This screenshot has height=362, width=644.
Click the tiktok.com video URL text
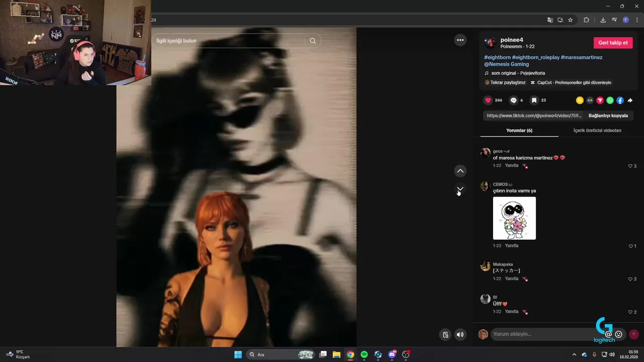[x=534, y=116]
